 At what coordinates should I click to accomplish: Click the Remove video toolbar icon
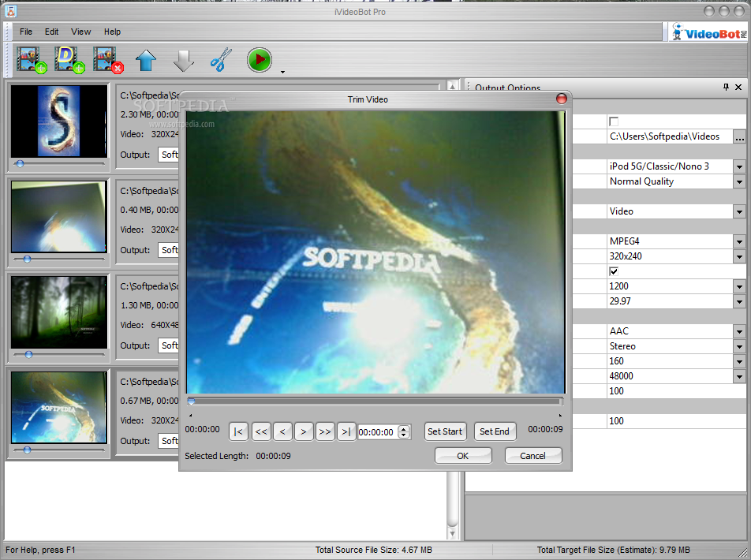pos(108,60)
